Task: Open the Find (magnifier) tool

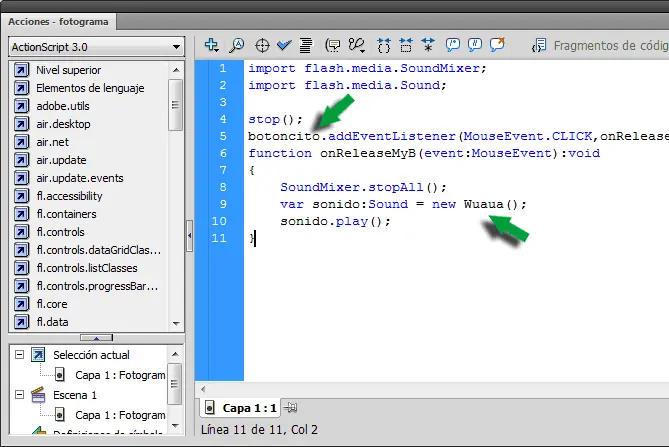Action: coord(237,45)
